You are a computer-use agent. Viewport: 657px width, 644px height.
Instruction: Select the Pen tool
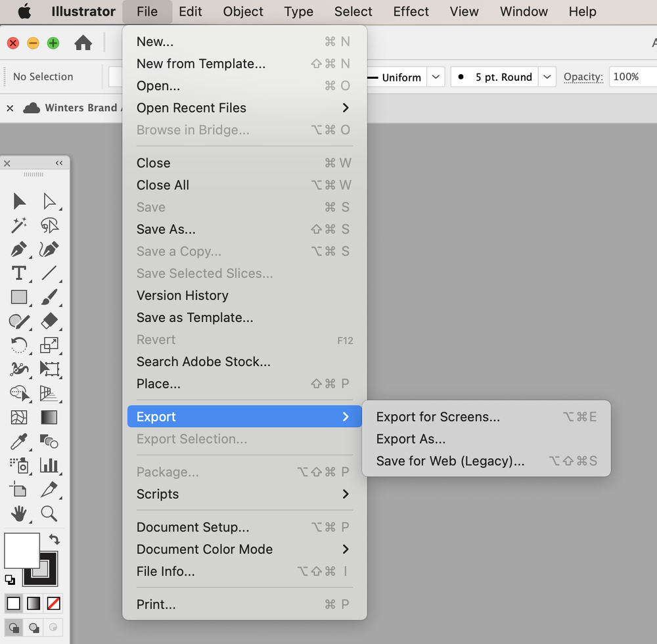pyautogui.click(x=18, y=249)
